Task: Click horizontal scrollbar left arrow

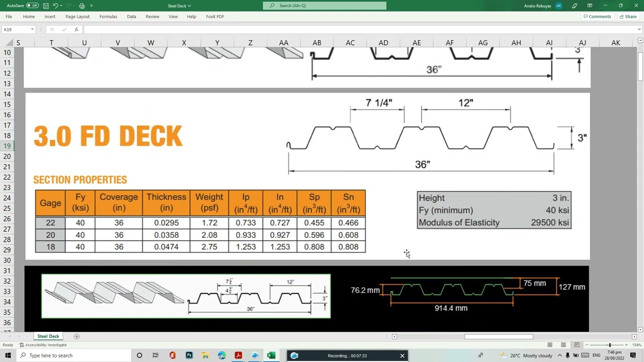Action: pyautogui.click(x=394, y=336)
